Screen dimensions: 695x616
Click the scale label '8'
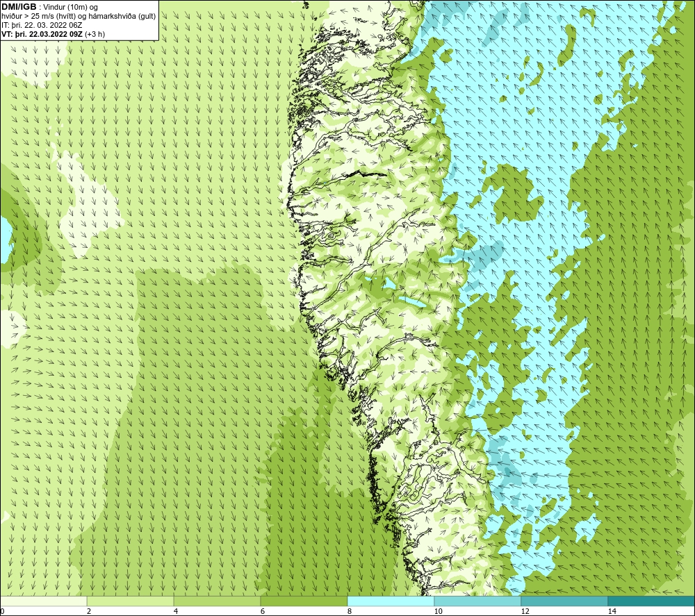coord(350,611)
